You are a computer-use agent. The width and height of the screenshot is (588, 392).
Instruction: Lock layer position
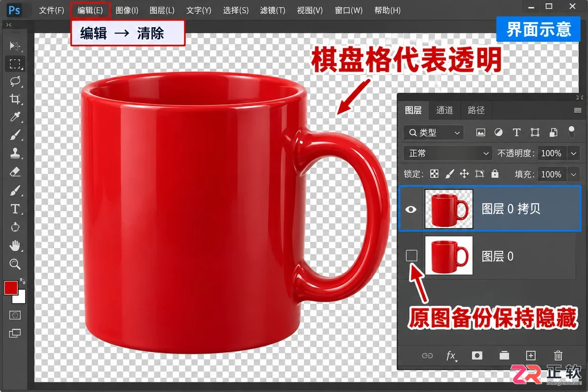pos(464,174)
